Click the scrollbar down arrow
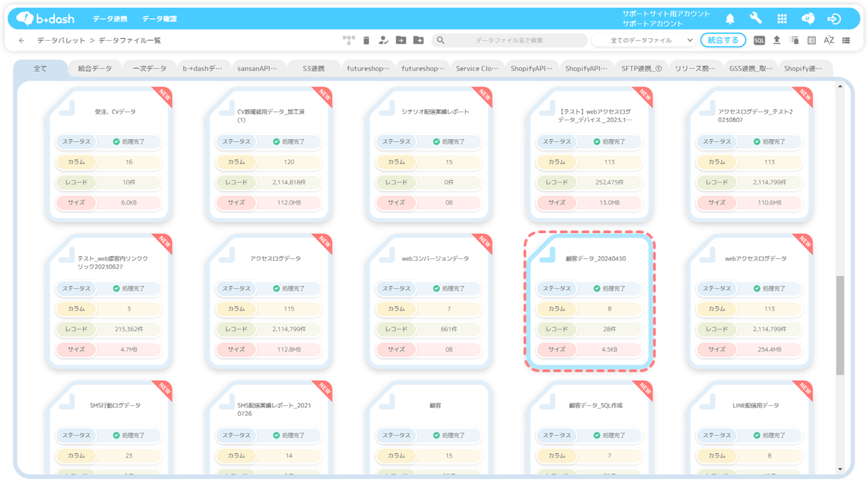868x488 pixels. [x=840, y=469]
